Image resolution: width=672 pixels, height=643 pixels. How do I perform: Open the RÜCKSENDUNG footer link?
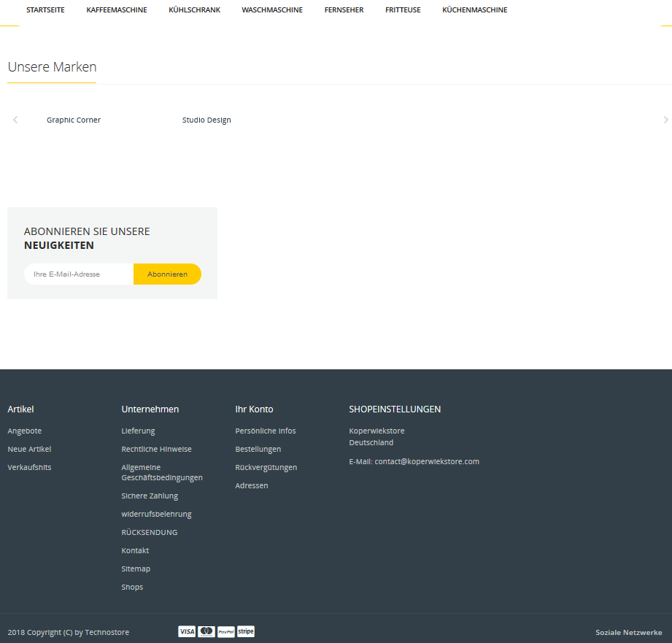click(x=149, y=532)
